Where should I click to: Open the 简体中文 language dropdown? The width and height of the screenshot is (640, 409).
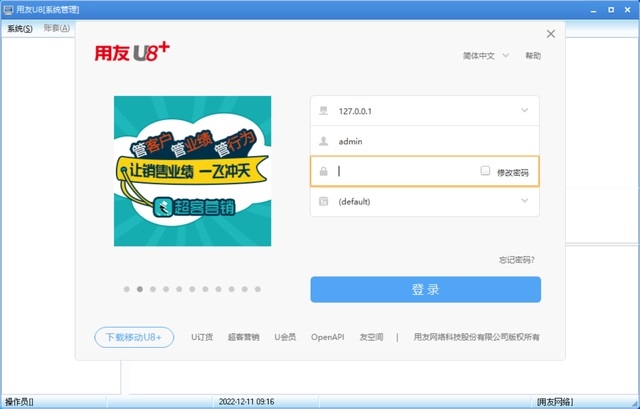pos(486,56)
